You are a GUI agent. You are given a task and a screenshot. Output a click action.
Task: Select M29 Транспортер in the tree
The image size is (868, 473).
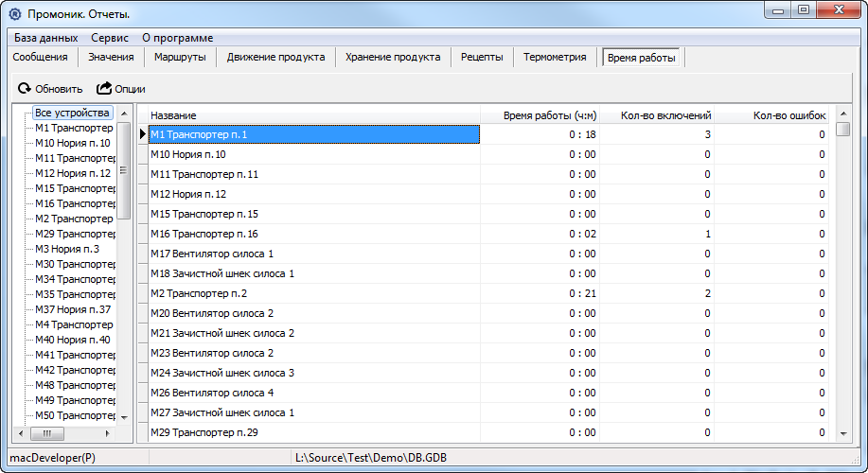tap(75, 234)
